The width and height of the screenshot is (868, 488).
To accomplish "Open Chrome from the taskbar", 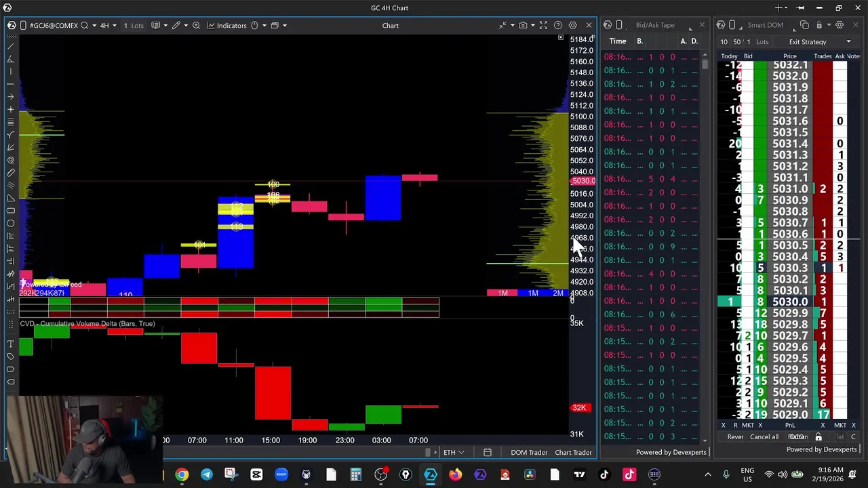I will point(182,474).
